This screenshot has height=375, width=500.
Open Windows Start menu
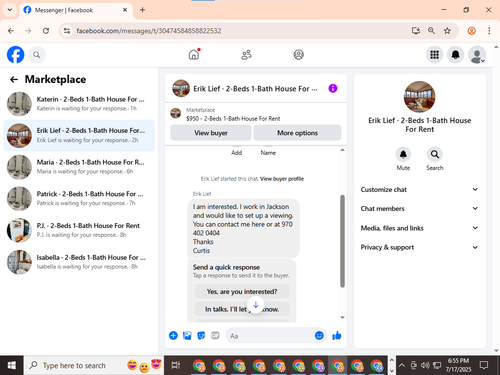[x=12, y=365]
